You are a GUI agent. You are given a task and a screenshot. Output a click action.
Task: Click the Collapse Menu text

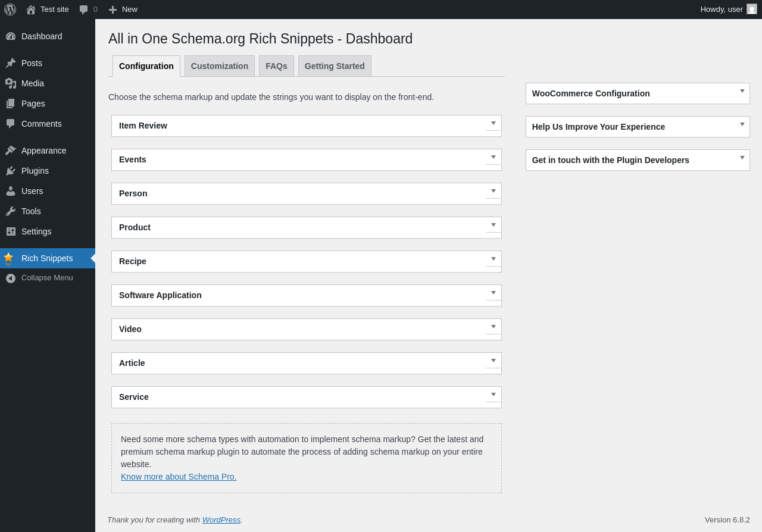point(47,278)
